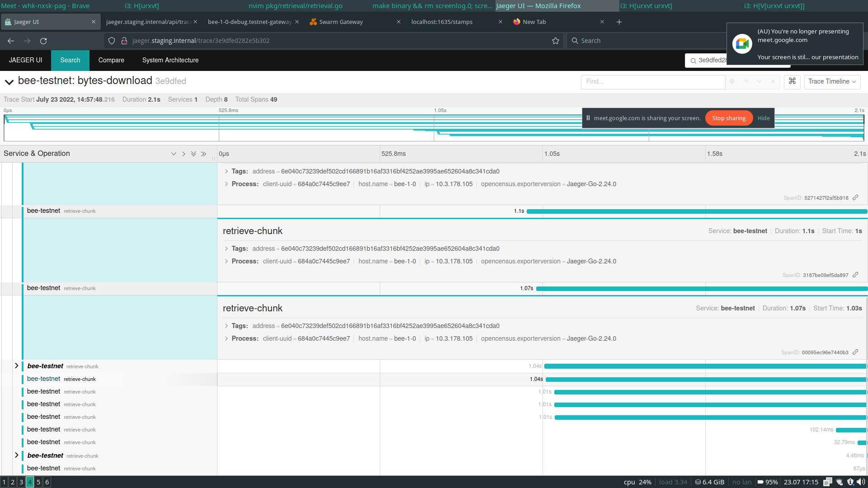Focus the Find search field
The height and width of the screenshot is (488, 868).
pos(652,82)
